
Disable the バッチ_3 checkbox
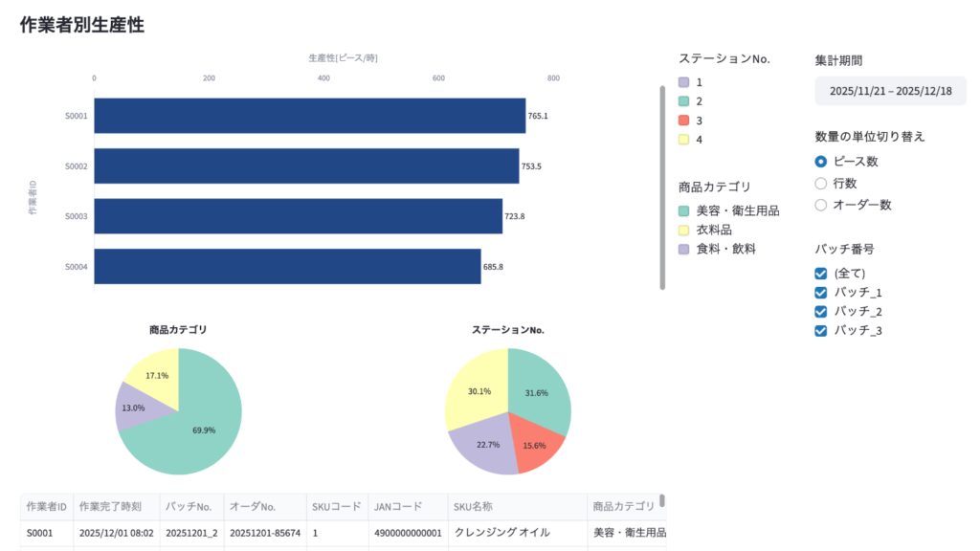(820, 331)
